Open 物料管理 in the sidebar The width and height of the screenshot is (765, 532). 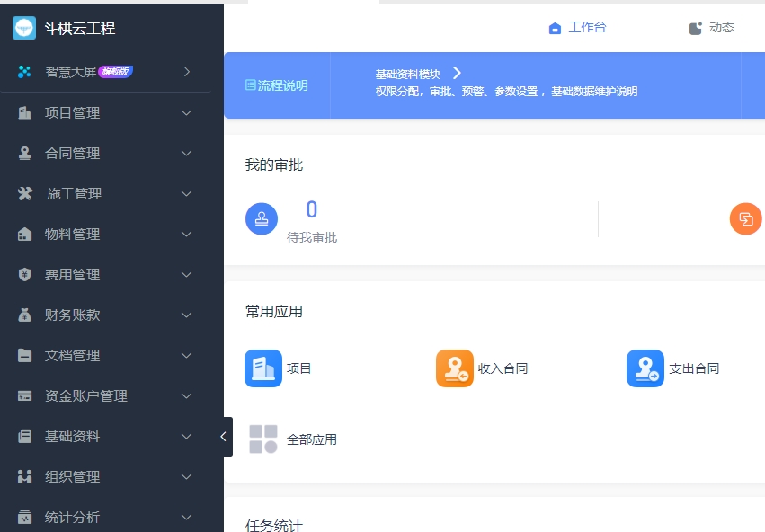tap(72, 235)
